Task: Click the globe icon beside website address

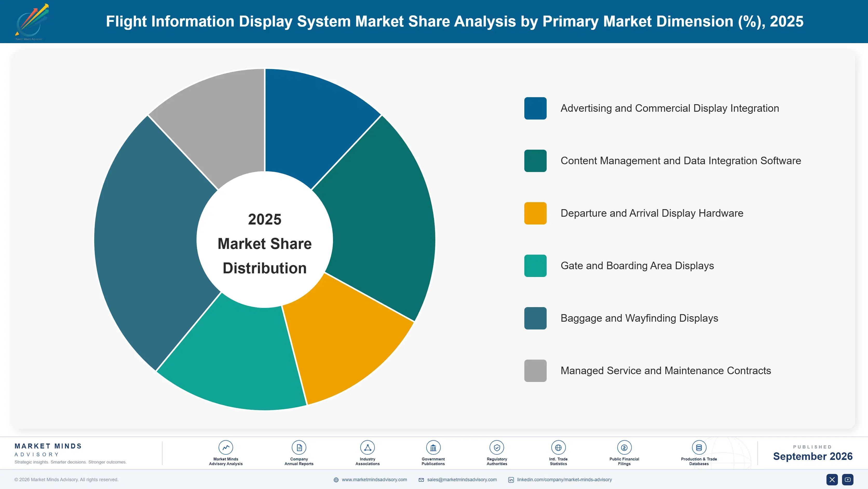Action: tap(336, 480)
